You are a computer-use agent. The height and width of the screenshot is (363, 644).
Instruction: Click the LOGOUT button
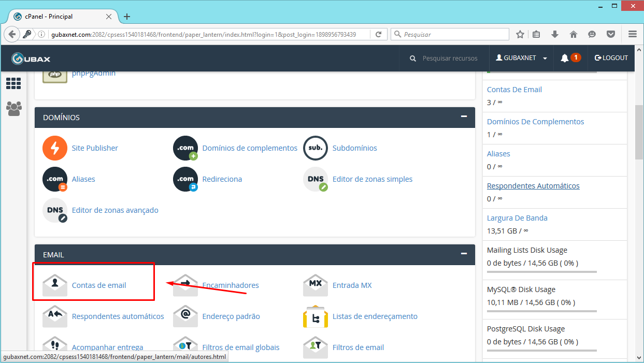[x=611, y=58]
